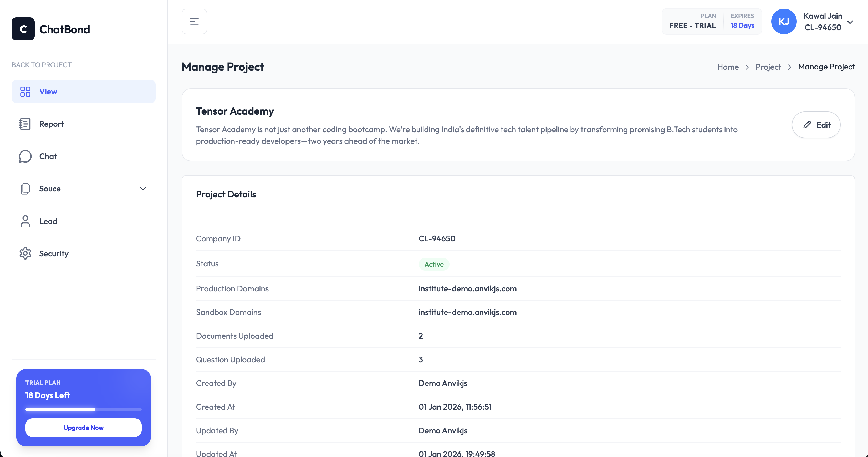Click the trial plan progress bar
The width and height of the screenshot is (868, 457).
(83, 409)
